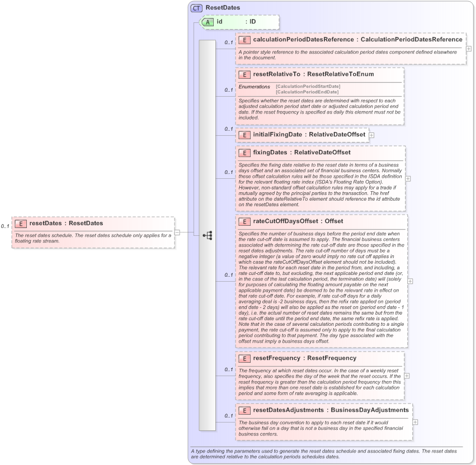Viewport: 476px width, 465px height.
Task: Click the resetFrequency description paragraph
Action: click(x=319, y=382)
